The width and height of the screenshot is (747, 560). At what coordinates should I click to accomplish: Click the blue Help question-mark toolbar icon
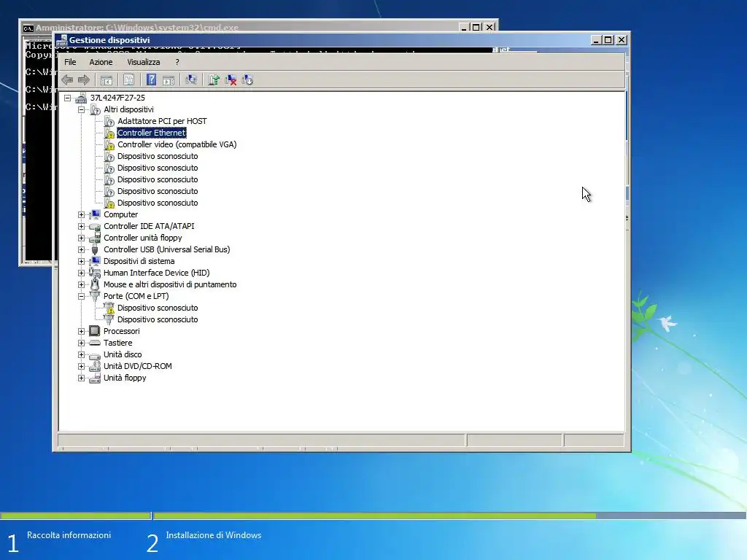click(x=152, y=80)
